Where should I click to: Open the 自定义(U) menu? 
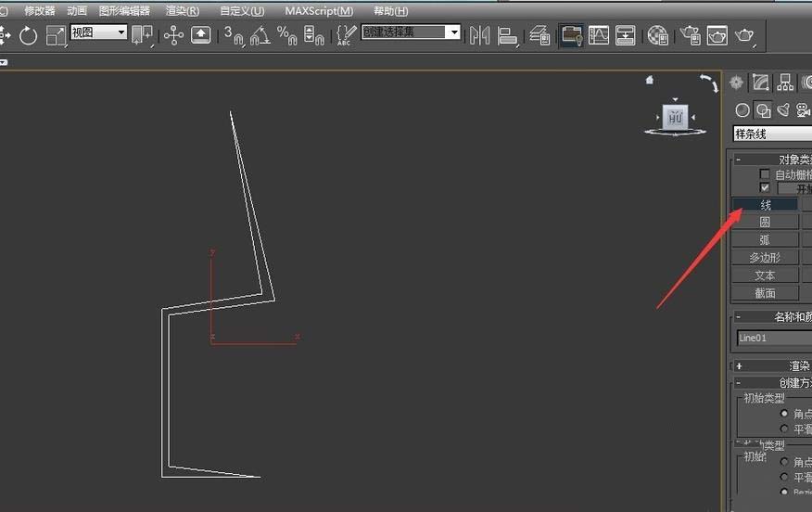tap(242, 11)
